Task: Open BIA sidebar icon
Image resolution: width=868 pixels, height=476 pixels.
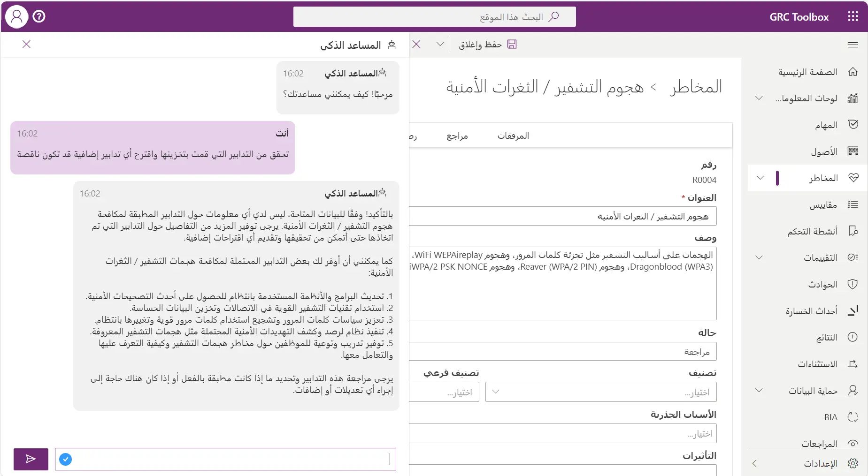Action: [x=853, y=417]
